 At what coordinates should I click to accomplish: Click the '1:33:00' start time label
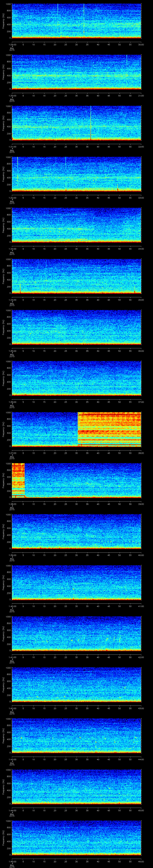point(12,249)
